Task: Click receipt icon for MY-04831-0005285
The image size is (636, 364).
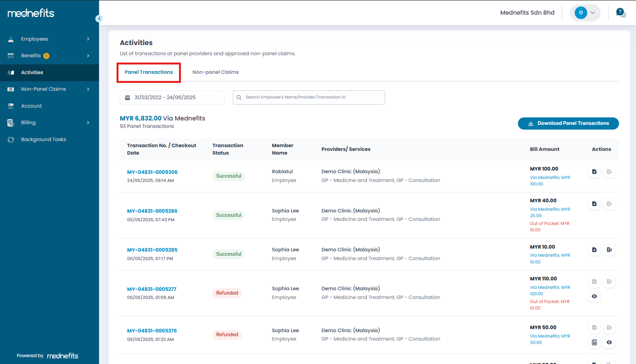Action: (609, 250)
